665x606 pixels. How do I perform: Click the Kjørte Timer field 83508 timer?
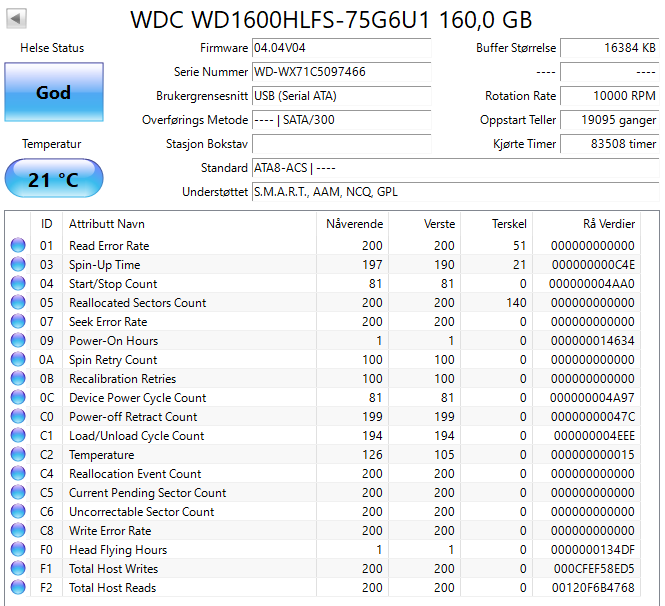pos(609,144)
